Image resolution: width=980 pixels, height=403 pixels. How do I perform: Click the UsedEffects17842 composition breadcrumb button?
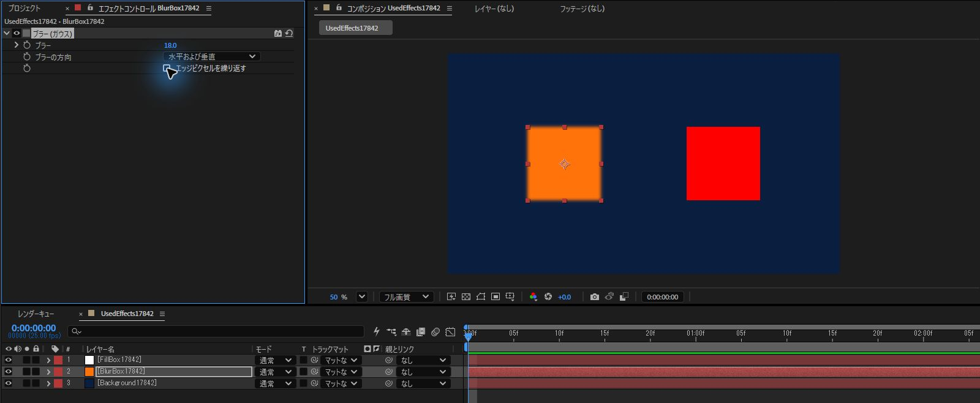pos(355,28)
